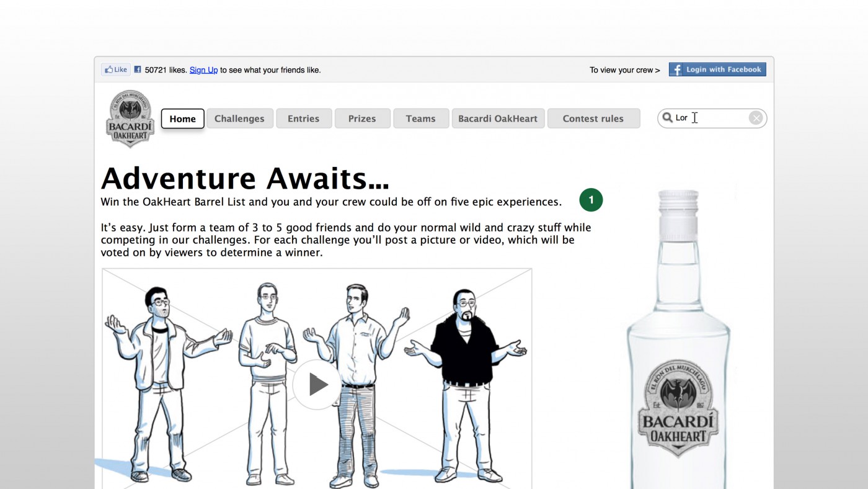
Task: Clear the search field with the X icon
Action: [x=755, y=118]
